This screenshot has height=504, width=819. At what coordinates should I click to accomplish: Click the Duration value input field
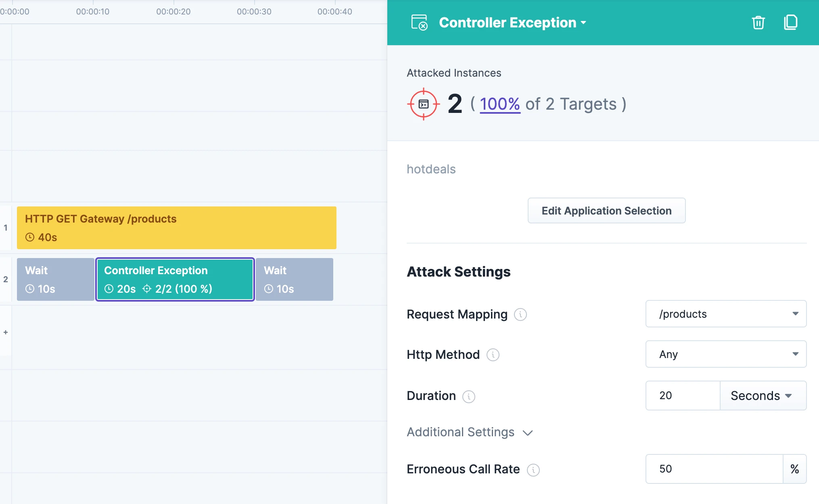point(683,396)
